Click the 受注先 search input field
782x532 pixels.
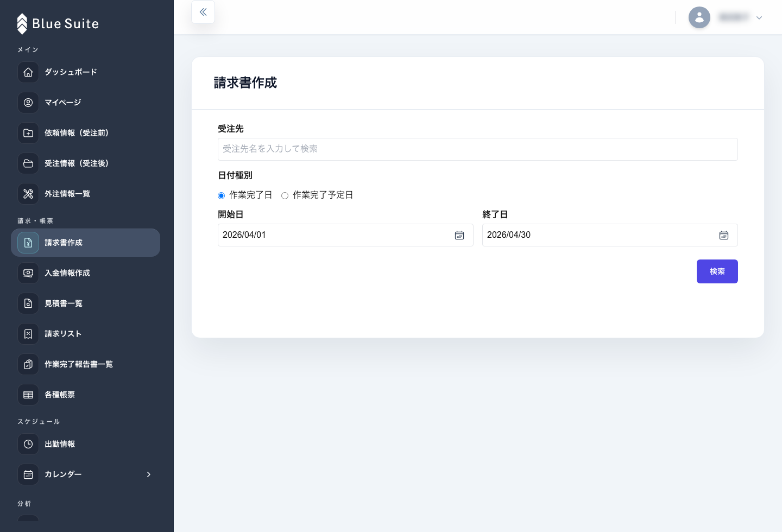[477, 149]
